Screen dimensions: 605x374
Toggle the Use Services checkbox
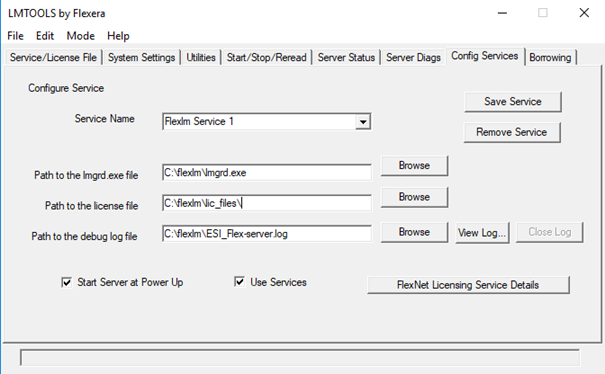point(239,282)
